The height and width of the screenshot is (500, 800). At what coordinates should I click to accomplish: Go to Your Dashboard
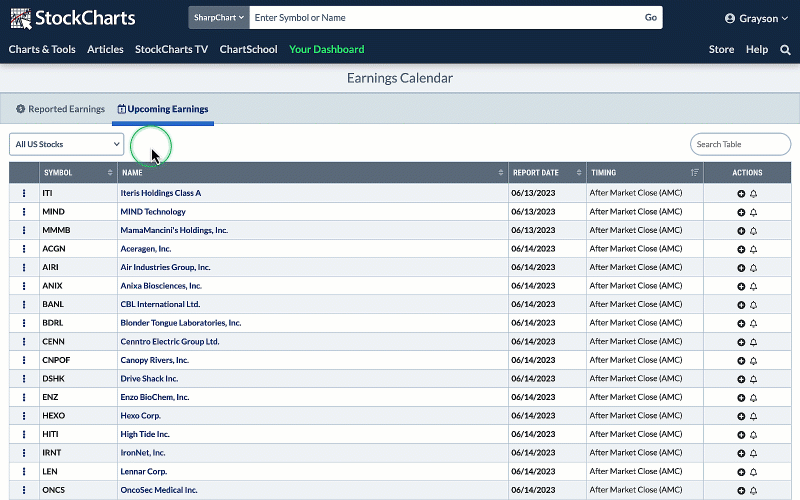tap(326, 49)
